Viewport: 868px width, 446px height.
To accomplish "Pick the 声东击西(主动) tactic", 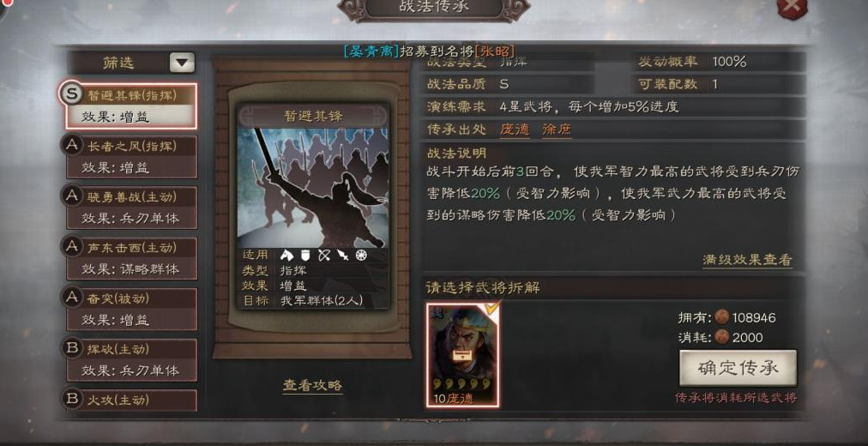I will 131,258.
